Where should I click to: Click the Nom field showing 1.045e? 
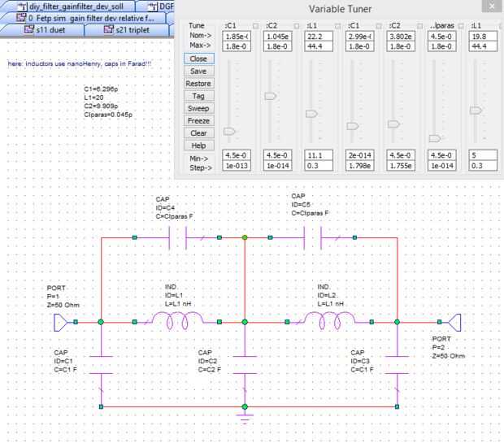click(x=278, y=37)
